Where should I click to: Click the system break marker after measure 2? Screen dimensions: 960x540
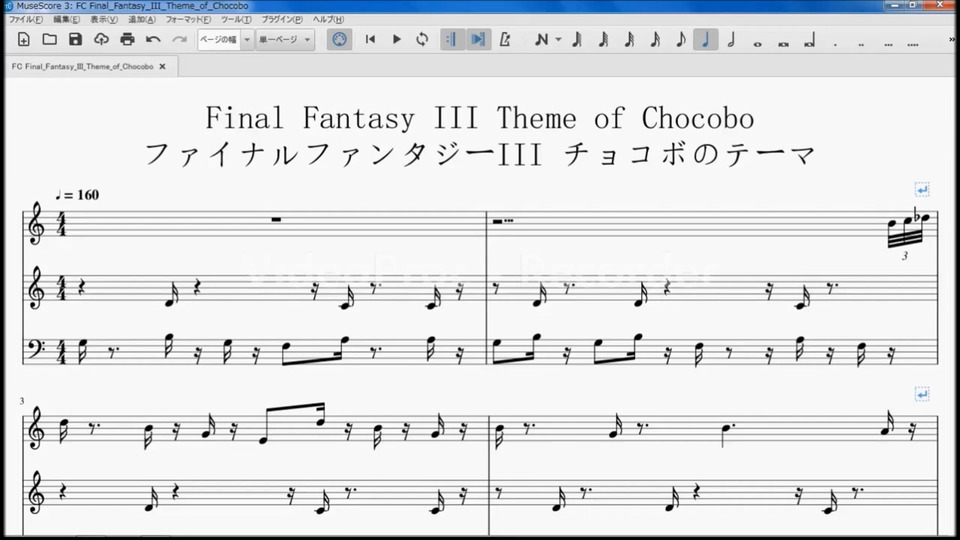tap(921, 190)
